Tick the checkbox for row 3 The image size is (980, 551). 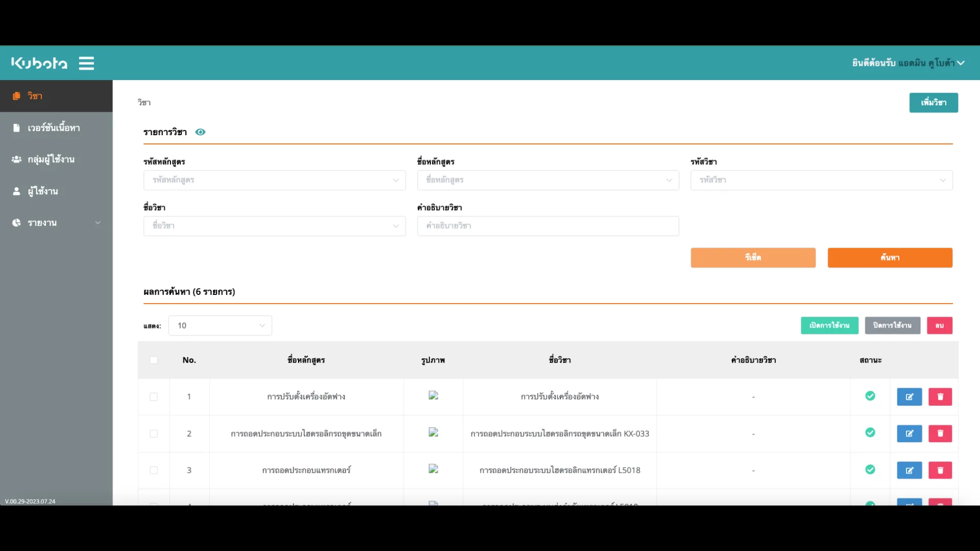[154, 470]
